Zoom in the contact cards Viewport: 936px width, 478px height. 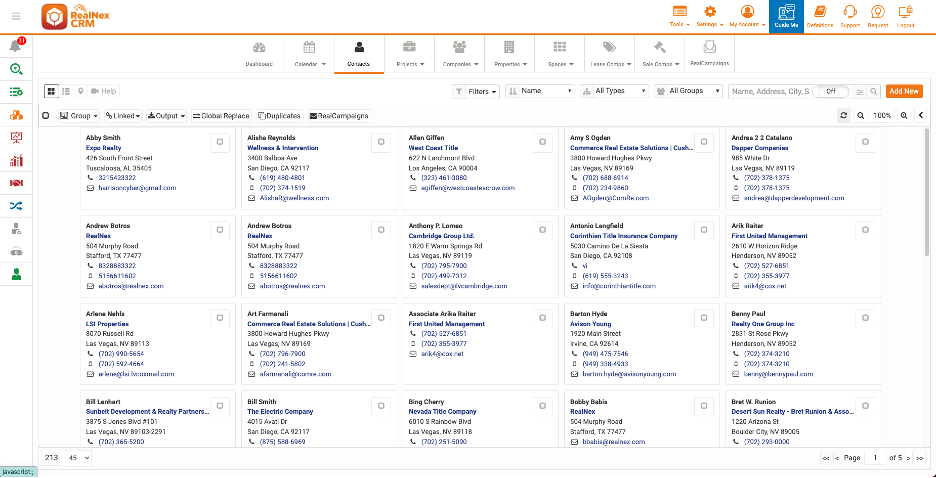[x=904, y=116]
